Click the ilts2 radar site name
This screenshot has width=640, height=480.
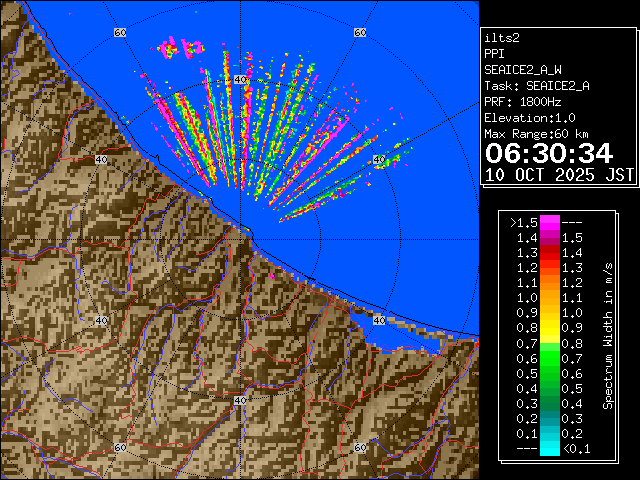tap(501, 37)
